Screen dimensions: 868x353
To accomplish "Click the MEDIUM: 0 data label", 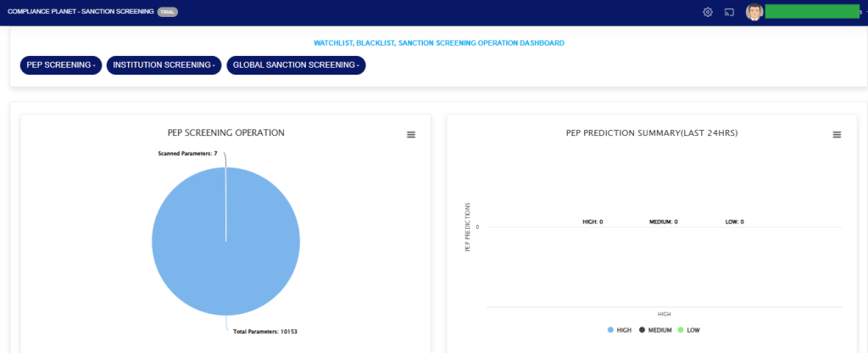I will pyautogui.click(x=663, y=221).
